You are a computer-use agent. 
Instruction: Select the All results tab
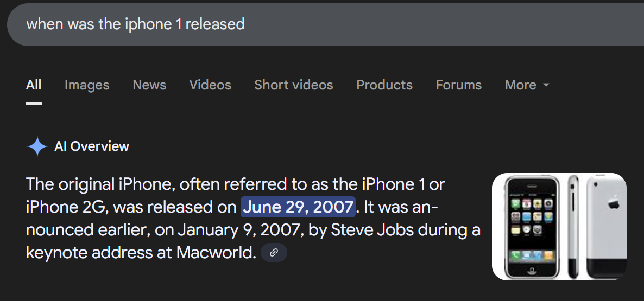click(34, 85)
